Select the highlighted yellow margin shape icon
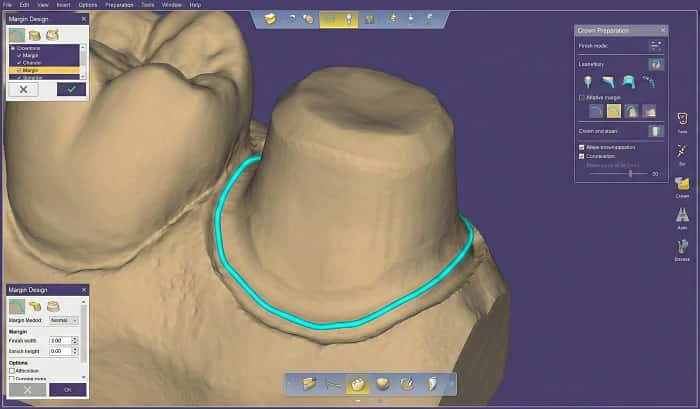The height and width of the screenshot is (409, 700). tap(611, 112)
